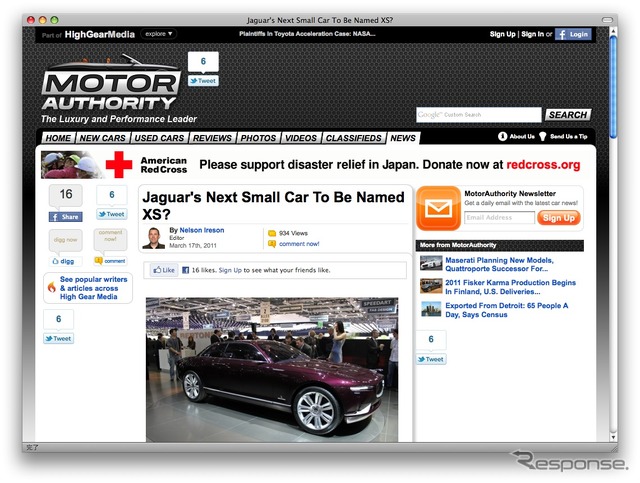Click the scrollbar down arrow

tap(613, 437)
